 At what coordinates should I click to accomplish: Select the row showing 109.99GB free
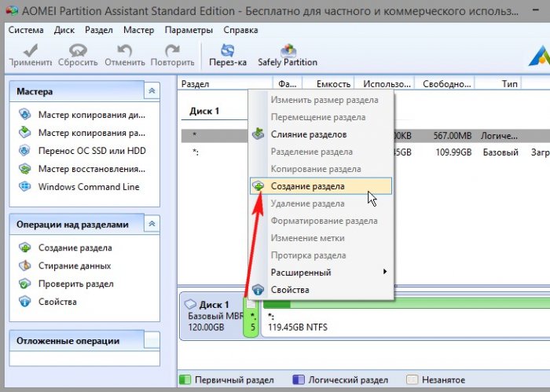click(365, 152)
